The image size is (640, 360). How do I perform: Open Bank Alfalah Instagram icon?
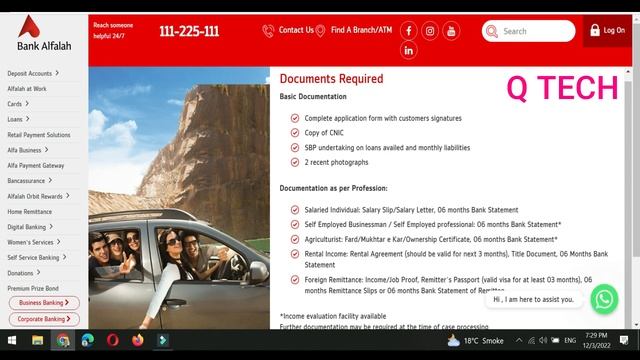coord(430,31)
